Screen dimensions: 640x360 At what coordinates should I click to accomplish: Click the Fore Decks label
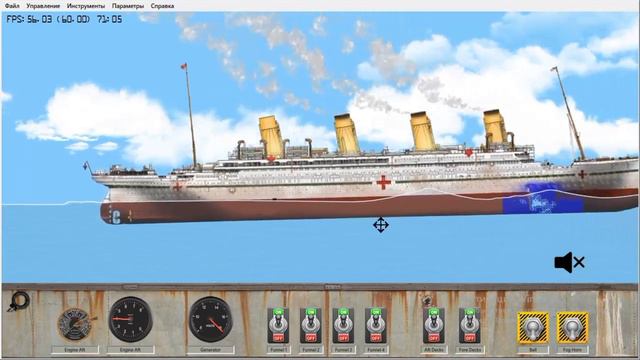[470, 350]
